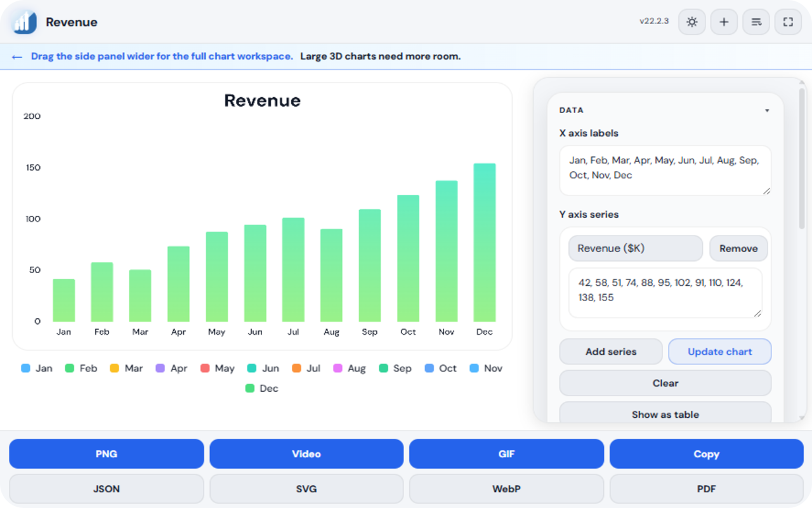Click the left arrow in the banner

[17, 57]
